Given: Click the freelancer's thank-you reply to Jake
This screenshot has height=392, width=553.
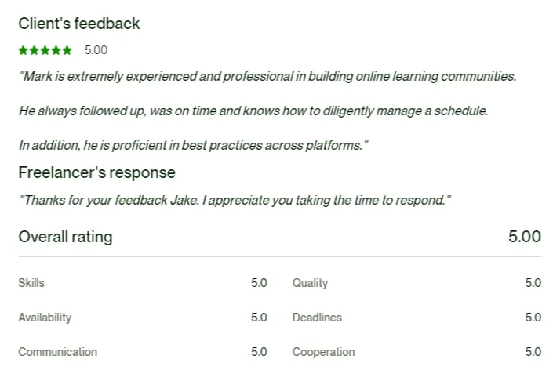Looking at the screenshot, I should (235, 200).
